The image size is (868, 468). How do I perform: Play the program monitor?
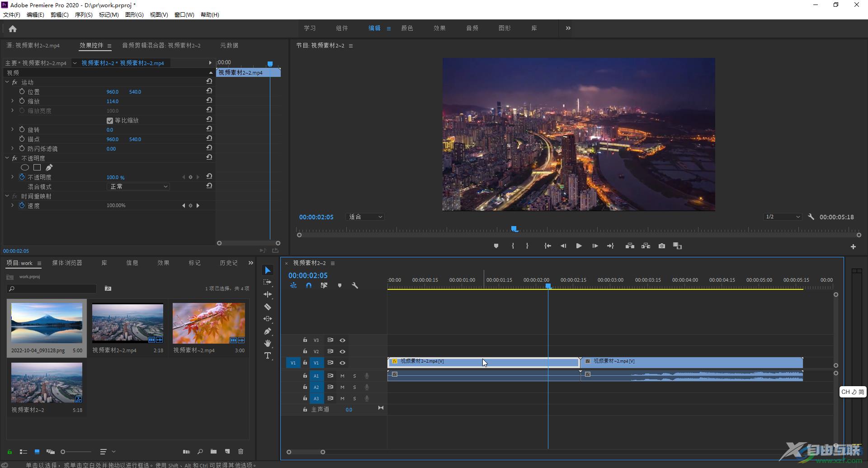click(x=579, y=246)
